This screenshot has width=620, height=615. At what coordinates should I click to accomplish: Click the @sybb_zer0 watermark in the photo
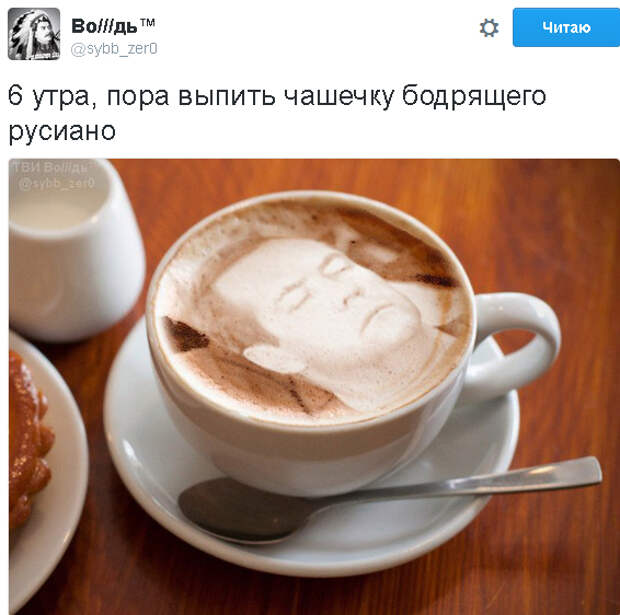coord(57,184)
